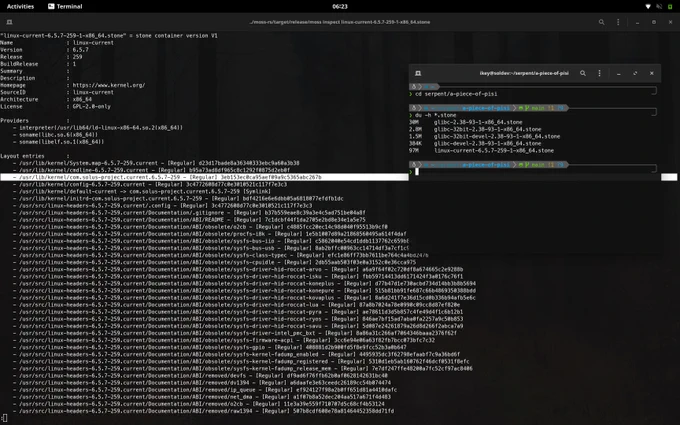Click the glibc-2.38-93-1-x86_64.stone file line
Screen dimensions: 680x425
coord(466,122)
